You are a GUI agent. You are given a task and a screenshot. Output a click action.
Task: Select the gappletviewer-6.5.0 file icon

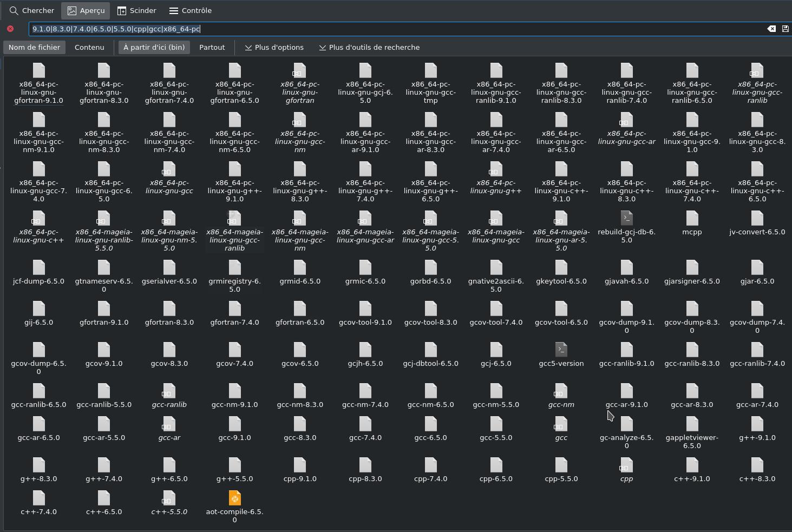(692, 424)
